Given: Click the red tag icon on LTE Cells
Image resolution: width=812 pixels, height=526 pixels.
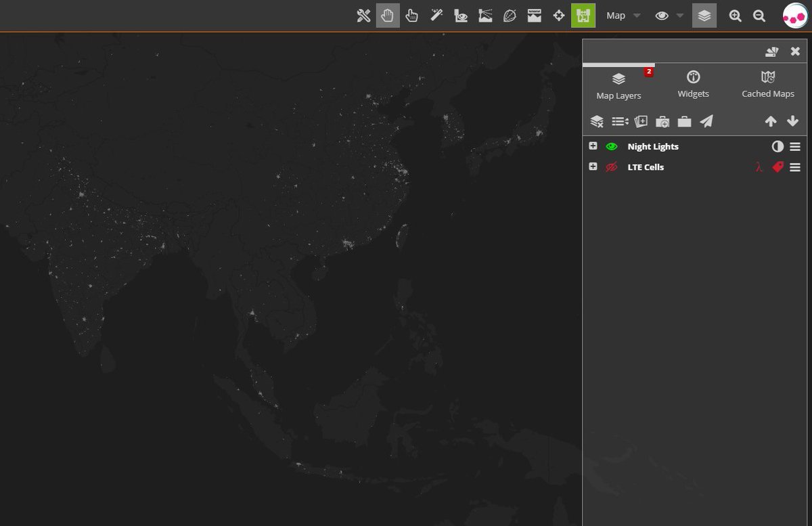Looking at the screenshot, I should (777, 167).
